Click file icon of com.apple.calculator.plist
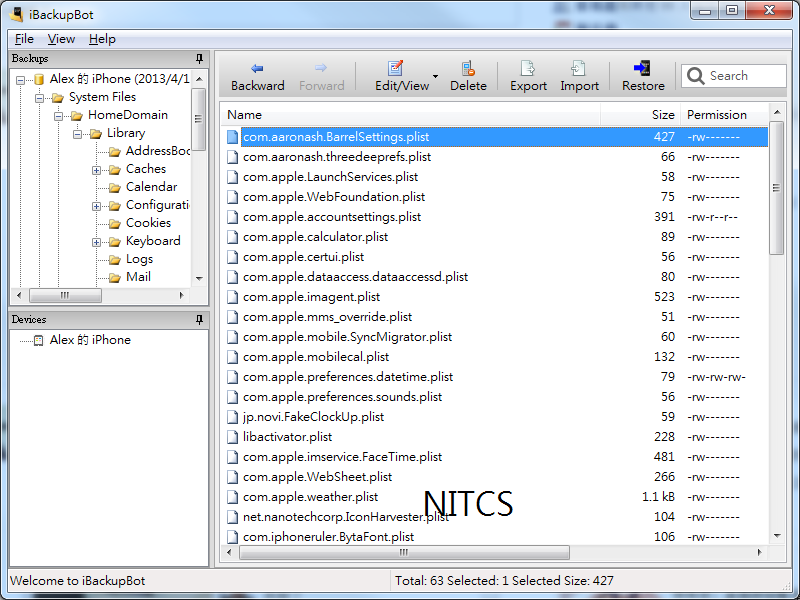Viewport: 800px width, 600px height. [233, 237]
